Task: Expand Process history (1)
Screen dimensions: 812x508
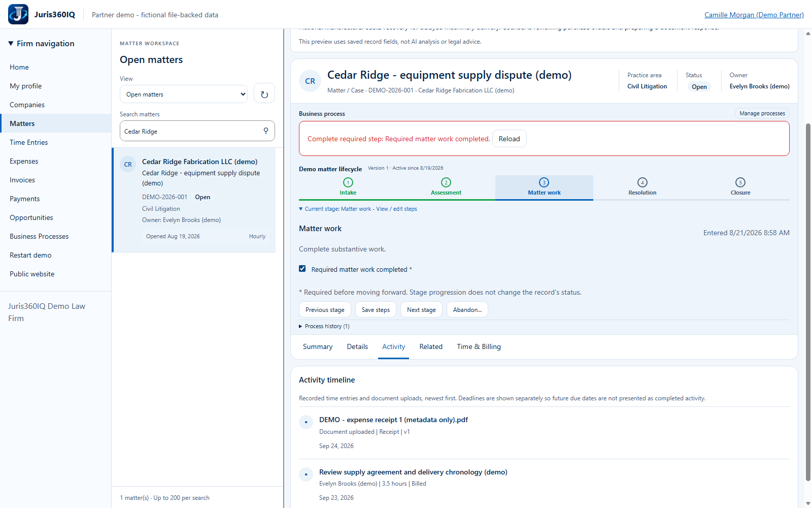Action: [324, 326]
